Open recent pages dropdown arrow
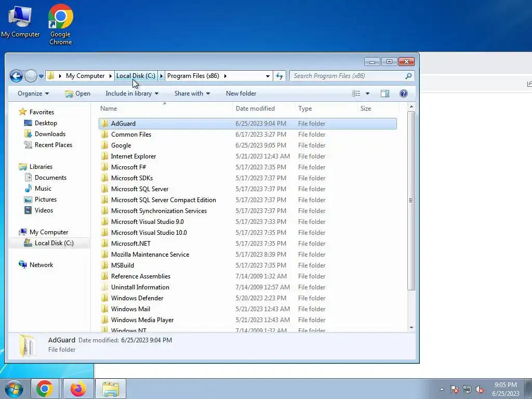 click(x=41, y=76)
